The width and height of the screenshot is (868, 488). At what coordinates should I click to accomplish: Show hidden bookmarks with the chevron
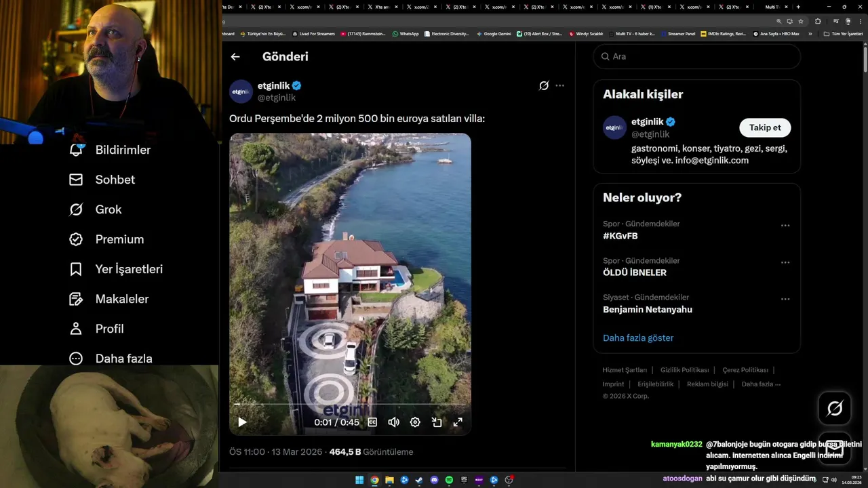[810, 33]
